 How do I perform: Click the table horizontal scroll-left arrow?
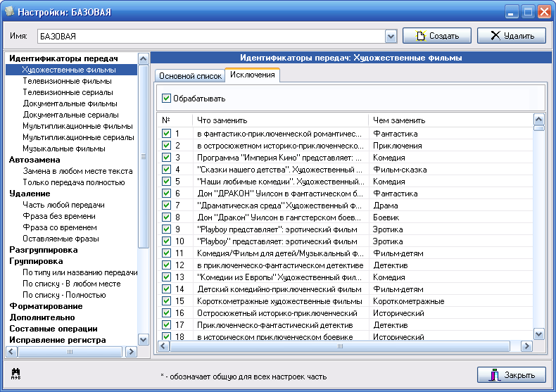pos(163,346)
